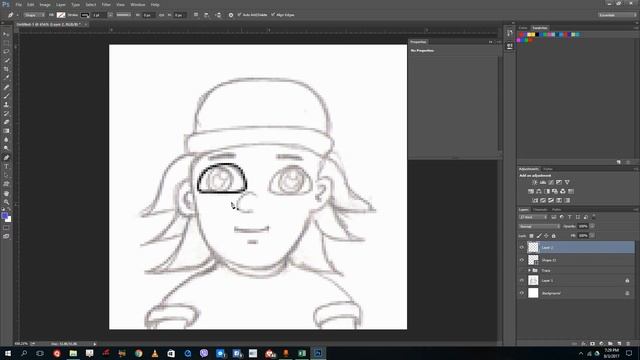This screenshot has height=360, width=640.
Task: Open the File menu
Action: pyautogui.click(x=19, y=4)
